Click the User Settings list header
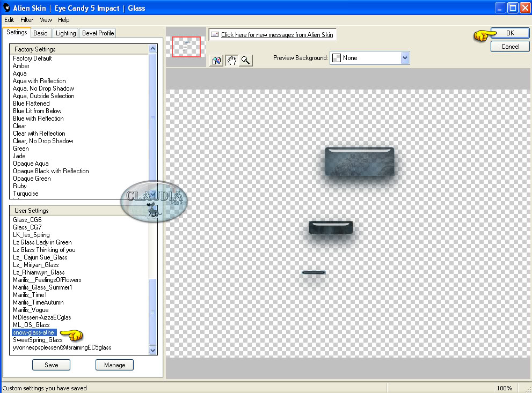This screenshot has height=393, width=532. click(x=79, y=210)
